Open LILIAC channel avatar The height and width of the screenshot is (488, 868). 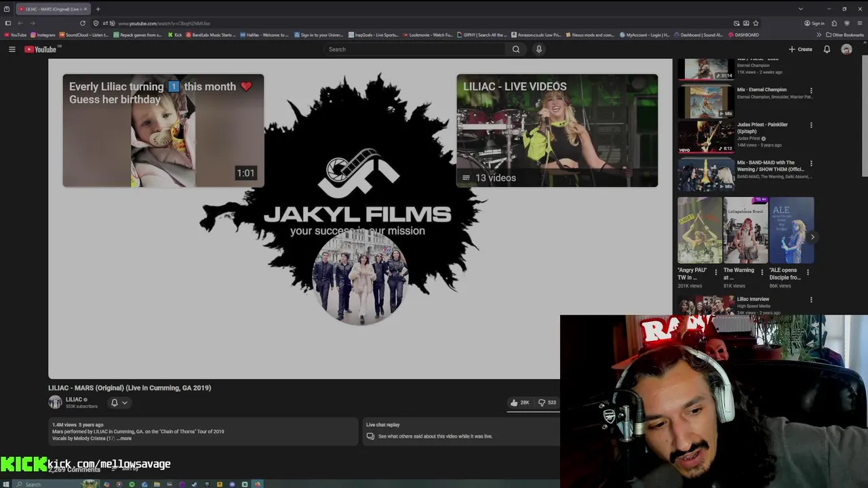click(55, 403)
